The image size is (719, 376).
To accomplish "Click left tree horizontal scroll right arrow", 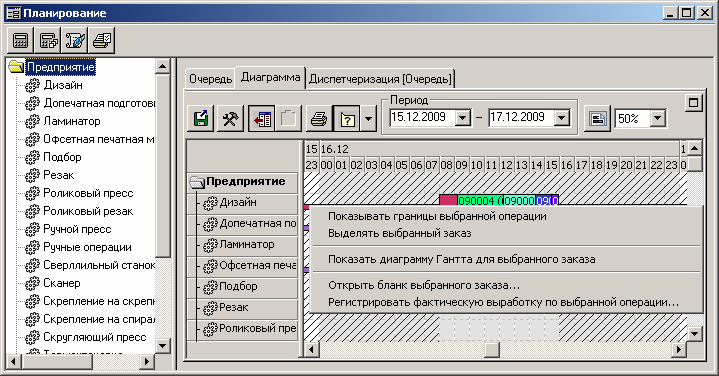I will pos(146,361).
